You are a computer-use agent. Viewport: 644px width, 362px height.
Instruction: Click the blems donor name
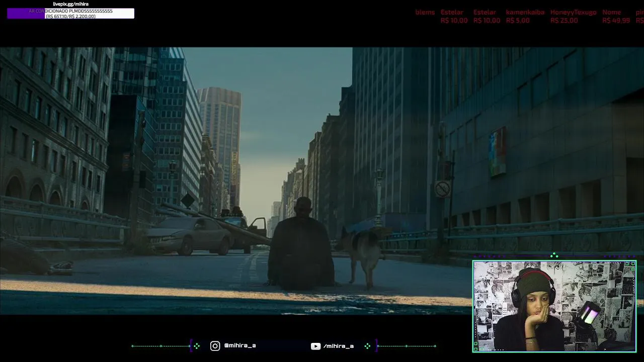425,12
